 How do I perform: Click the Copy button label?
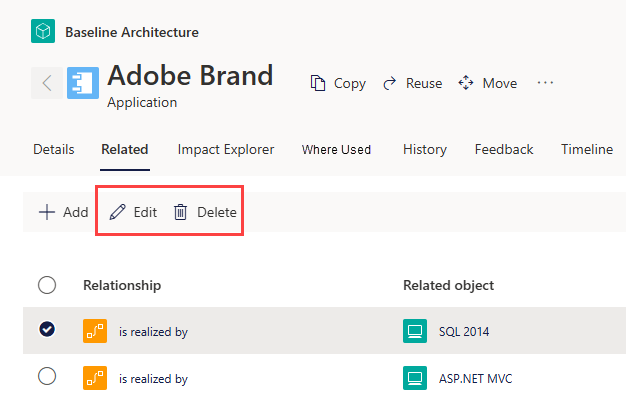pos(350,83)
